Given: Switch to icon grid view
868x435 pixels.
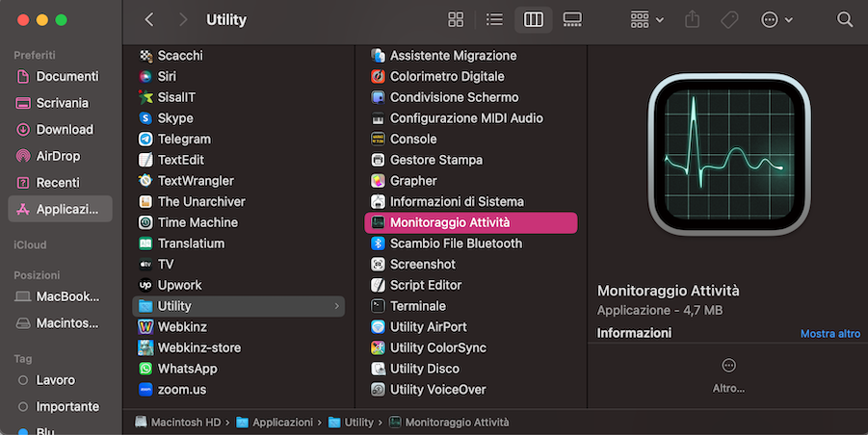Looking at the screenshot, I should click(456, 20).
